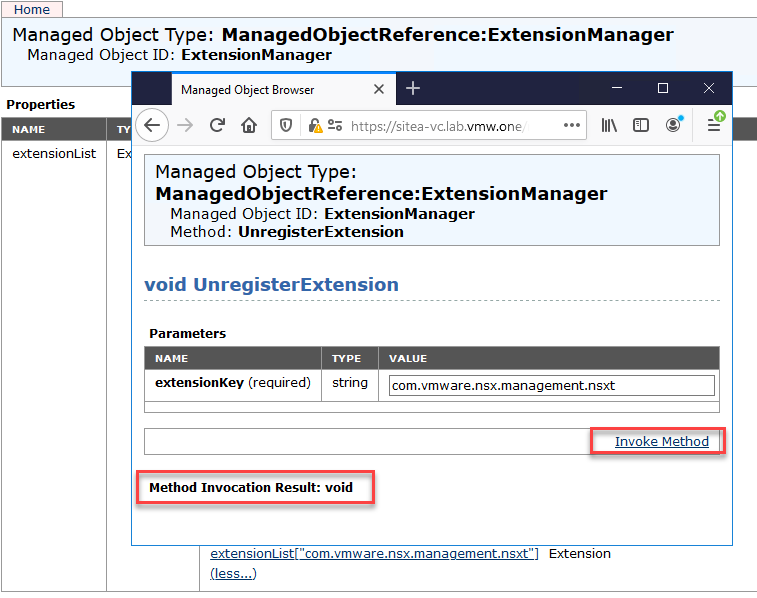Viewport: 757px width, 598px height.
Task: Click Method Invocation Result: void text
Action: tap(251, 487)
